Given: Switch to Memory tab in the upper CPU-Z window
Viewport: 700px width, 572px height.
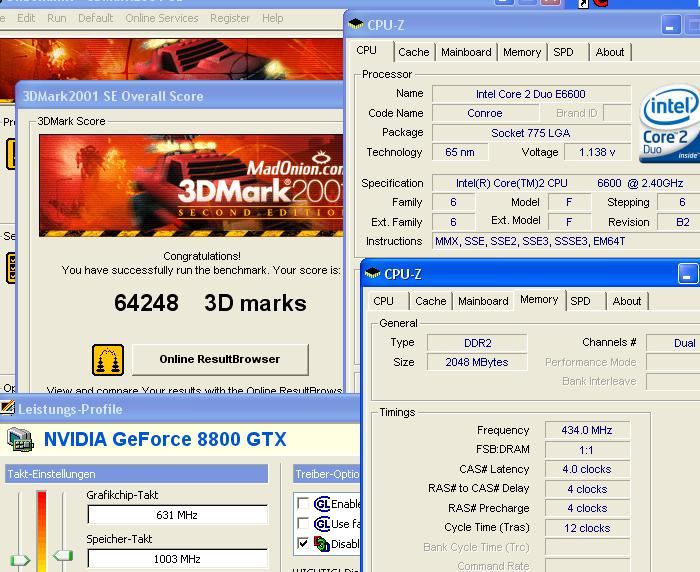Looking at the screenshot, I should 522,52.
